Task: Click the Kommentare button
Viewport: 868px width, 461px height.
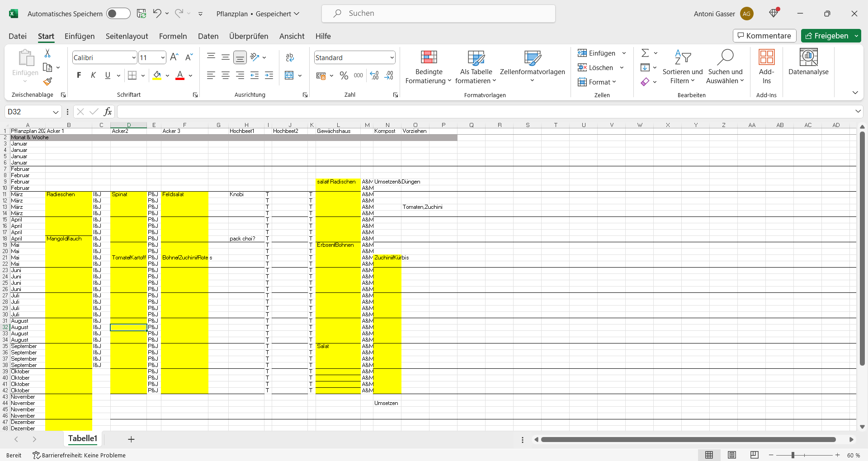Action: 764,36
